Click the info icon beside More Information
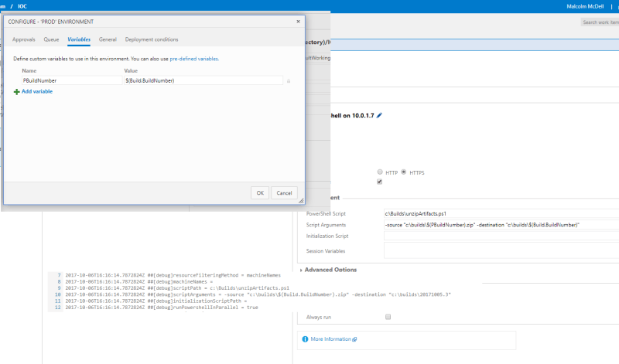Screen dimensions: 619x364 click(305, 339)
